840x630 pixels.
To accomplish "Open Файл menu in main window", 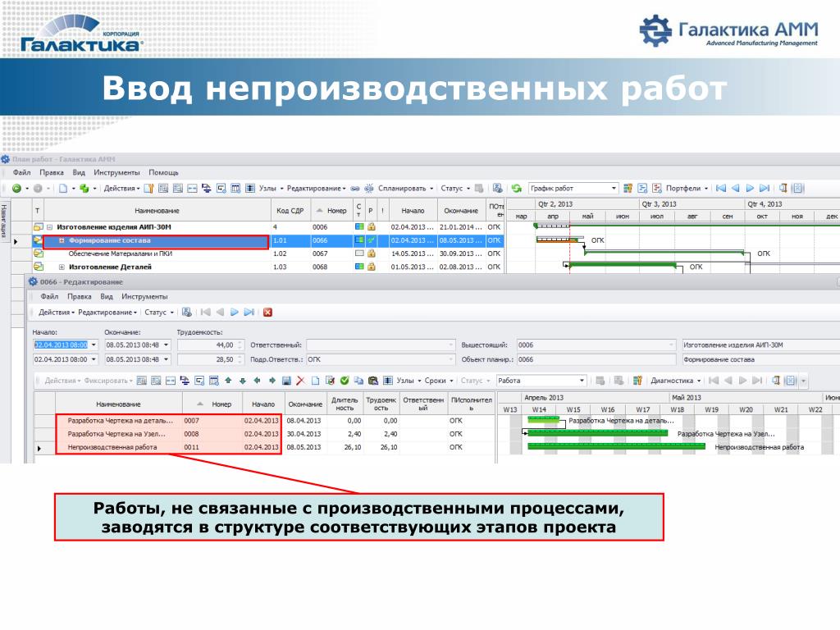I will (x=21, y=172).
